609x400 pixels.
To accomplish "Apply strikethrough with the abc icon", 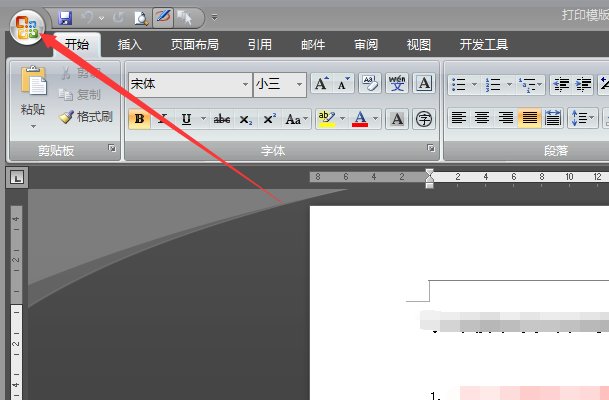I will pyautogui.click(x=222, y=119).
